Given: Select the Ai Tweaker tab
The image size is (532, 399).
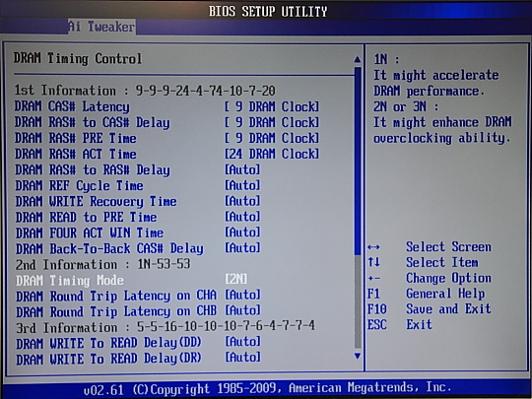Looking at the screenshot, I should click(101, 27).
